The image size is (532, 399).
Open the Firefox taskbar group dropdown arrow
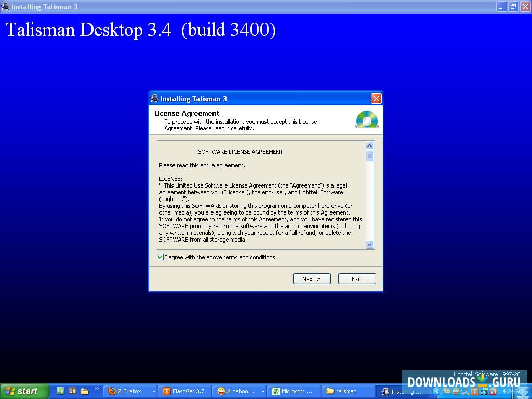tap(154, 392)
